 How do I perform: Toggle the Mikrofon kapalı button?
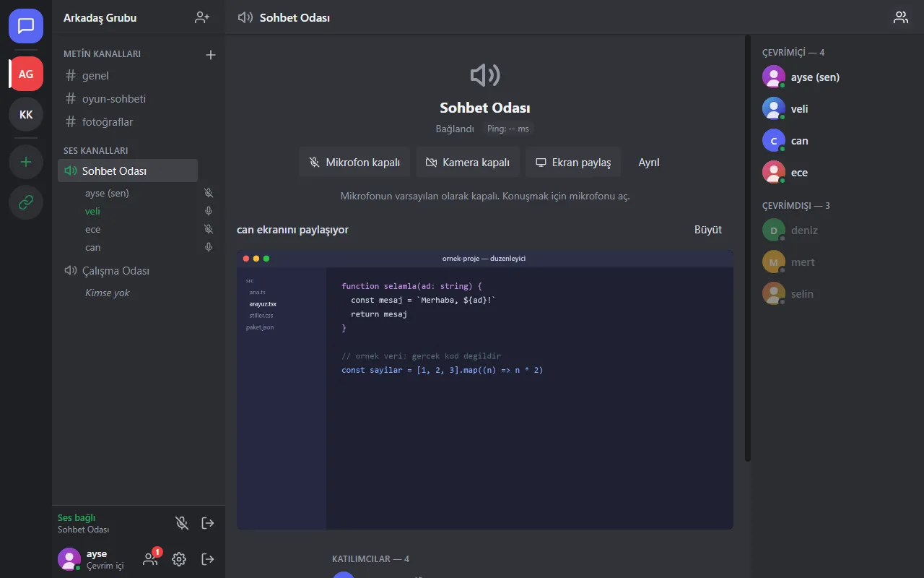point(354,163)
